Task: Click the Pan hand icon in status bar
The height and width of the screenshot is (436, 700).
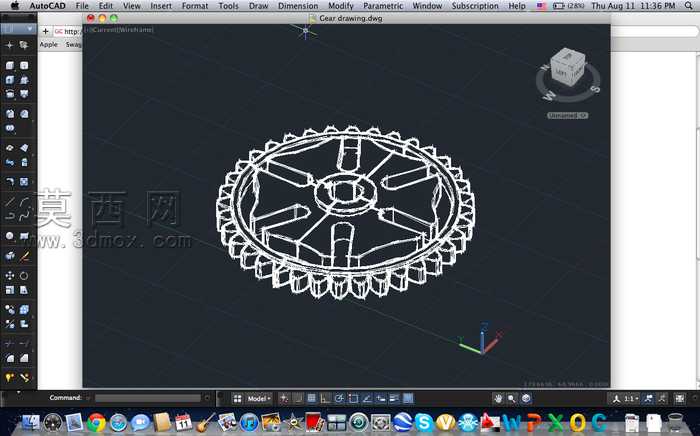Action: click(498, 399)
